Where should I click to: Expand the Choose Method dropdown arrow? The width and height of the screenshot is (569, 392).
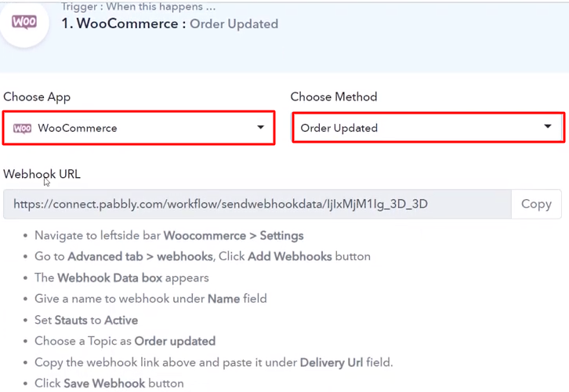(548, 127)
